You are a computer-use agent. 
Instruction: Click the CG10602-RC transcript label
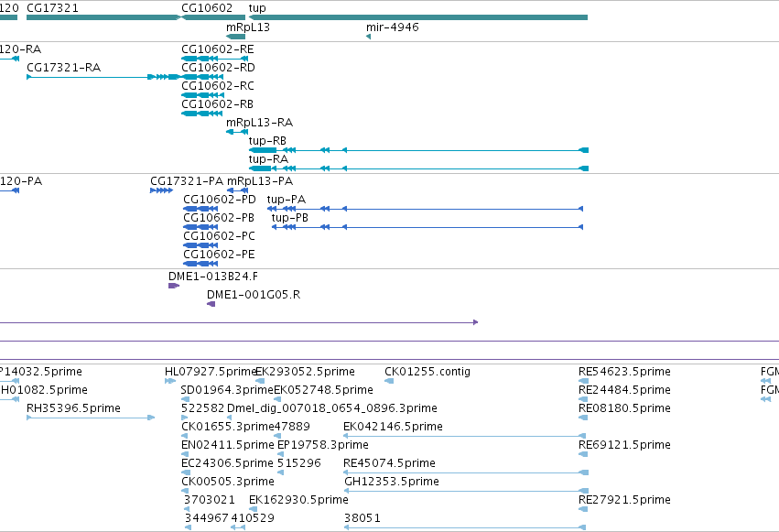(218, 86)
